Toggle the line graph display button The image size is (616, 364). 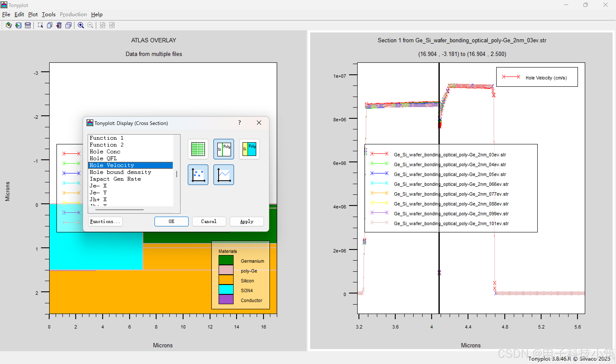pos(224,175)
